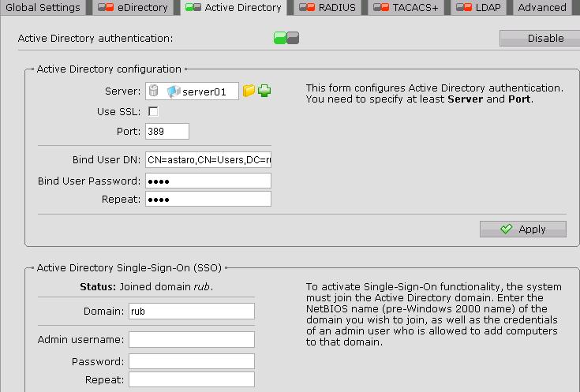Image resolution: width=580 pixels, height=392 pixels.
Task: Click the Apply button
Action: (x=523, y=229)
